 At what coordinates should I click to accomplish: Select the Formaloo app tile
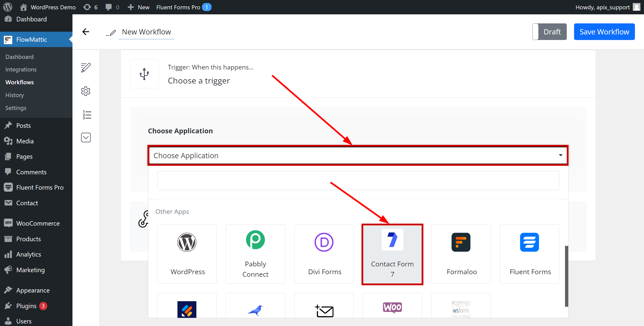[x=461, y=254]
